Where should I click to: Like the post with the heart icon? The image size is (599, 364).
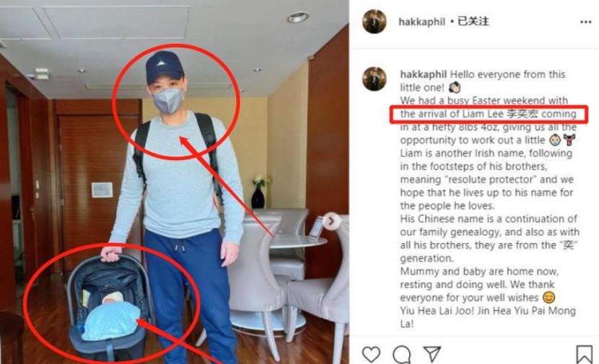[371, 354]
